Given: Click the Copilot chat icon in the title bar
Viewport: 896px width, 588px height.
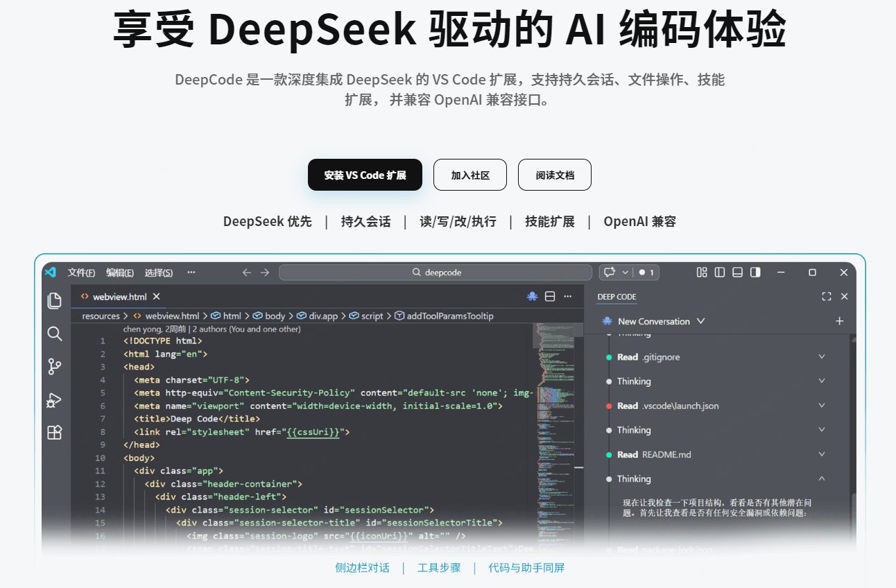Looking at the screenshot, I should [610, 273].
